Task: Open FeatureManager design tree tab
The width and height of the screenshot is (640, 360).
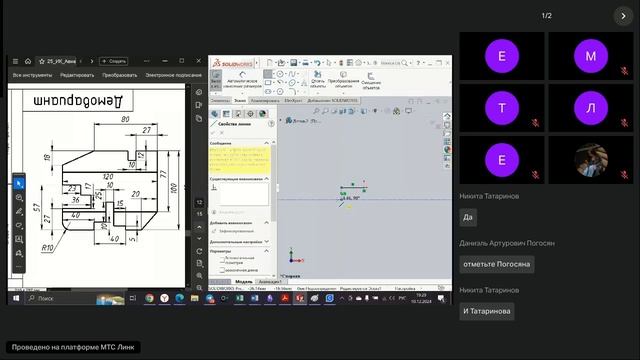Action: [214, 114]
